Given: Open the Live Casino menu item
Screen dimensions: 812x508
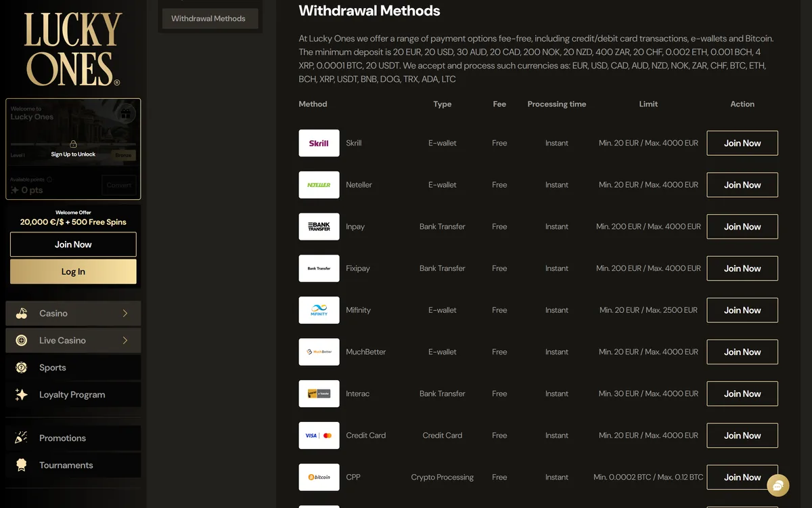Looking at the screenshot, I should click(x=73, y=341).
